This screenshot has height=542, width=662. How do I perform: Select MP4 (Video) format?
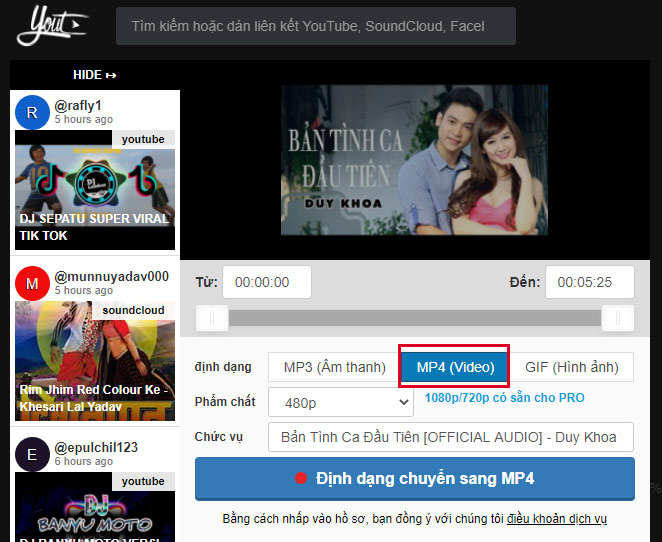coord(455,367)
